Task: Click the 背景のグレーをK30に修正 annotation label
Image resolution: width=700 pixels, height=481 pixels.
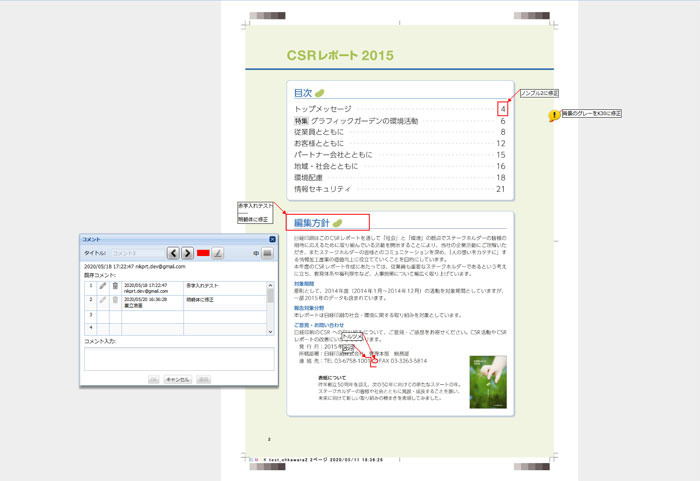Action: (x=592, y=113)
